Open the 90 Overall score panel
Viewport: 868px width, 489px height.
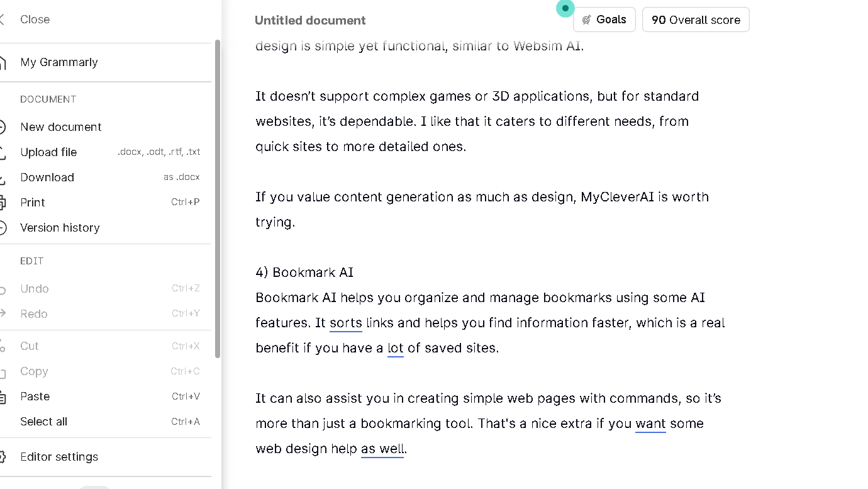(696, 20)
